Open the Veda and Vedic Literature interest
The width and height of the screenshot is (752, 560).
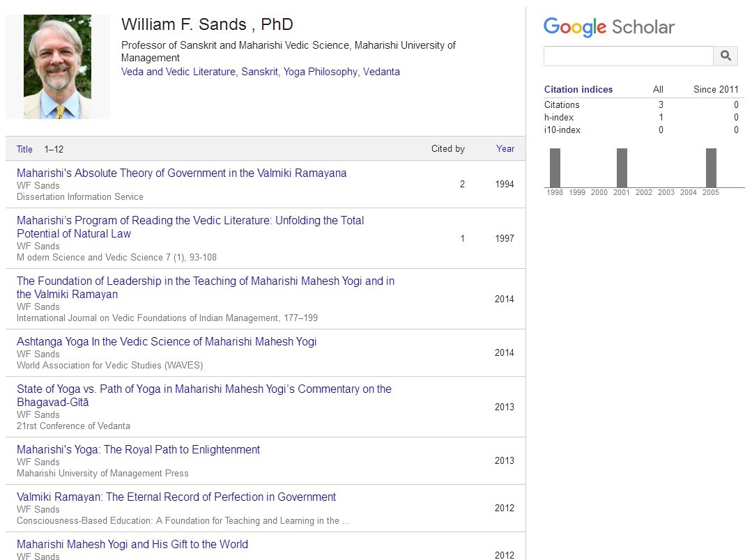(178, 72)
